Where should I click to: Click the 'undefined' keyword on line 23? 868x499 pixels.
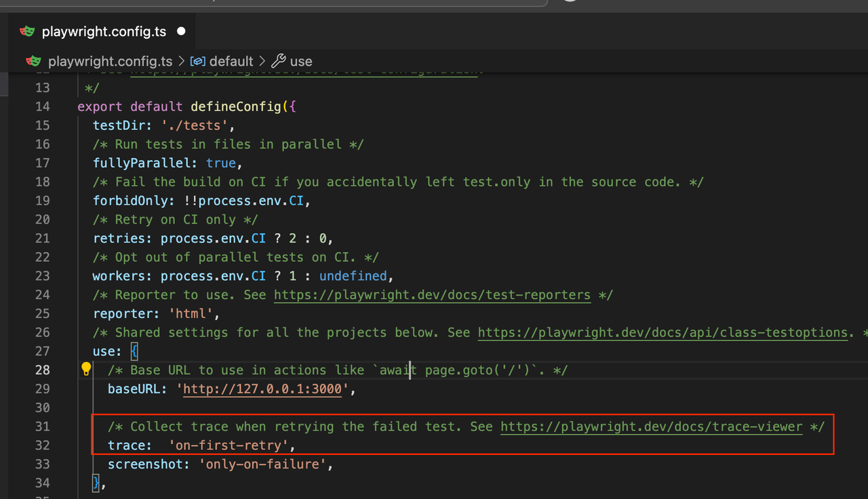point(353,276)
